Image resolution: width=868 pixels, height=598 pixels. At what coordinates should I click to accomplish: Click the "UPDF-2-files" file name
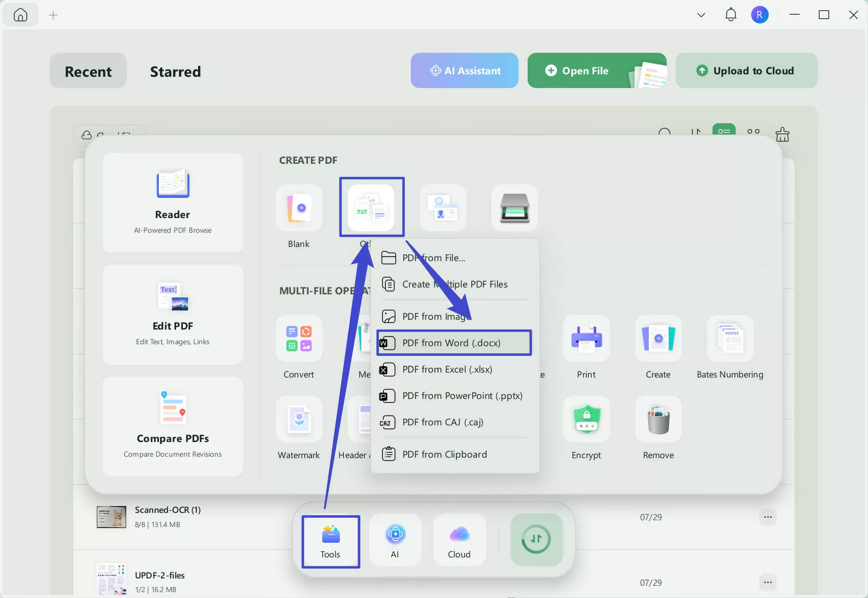(x=160, y=576)
